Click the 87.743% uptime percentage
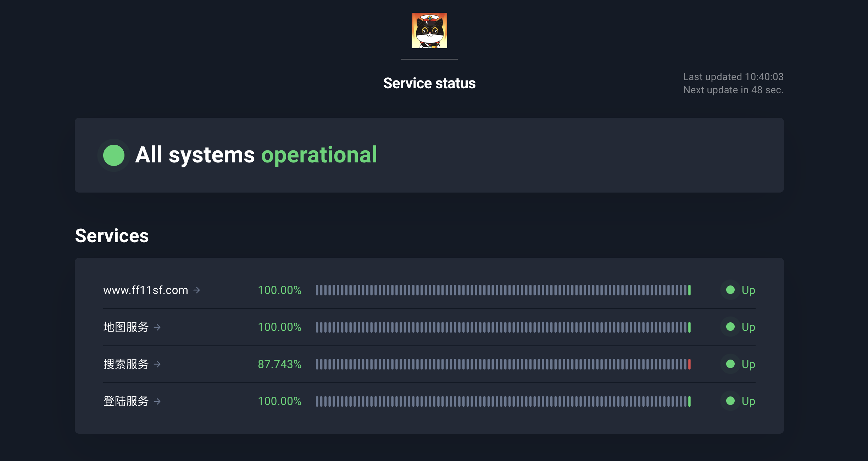The image size is (868, 461). point(279,364)
